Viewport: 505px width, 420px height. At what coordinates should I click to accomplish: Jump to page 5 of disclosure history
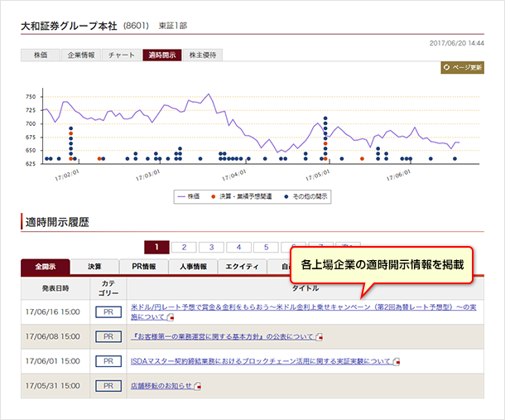266,247
